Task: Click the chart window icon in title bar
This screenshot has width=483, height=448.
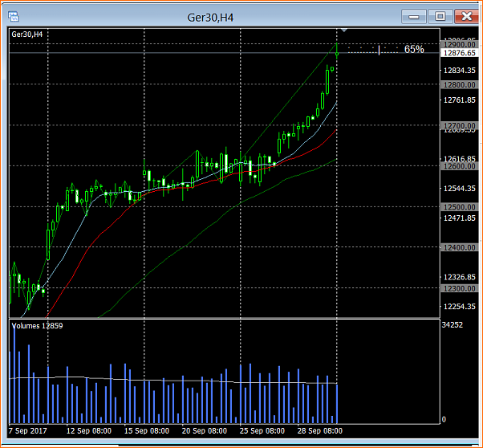Action: [x=14, y=16]
